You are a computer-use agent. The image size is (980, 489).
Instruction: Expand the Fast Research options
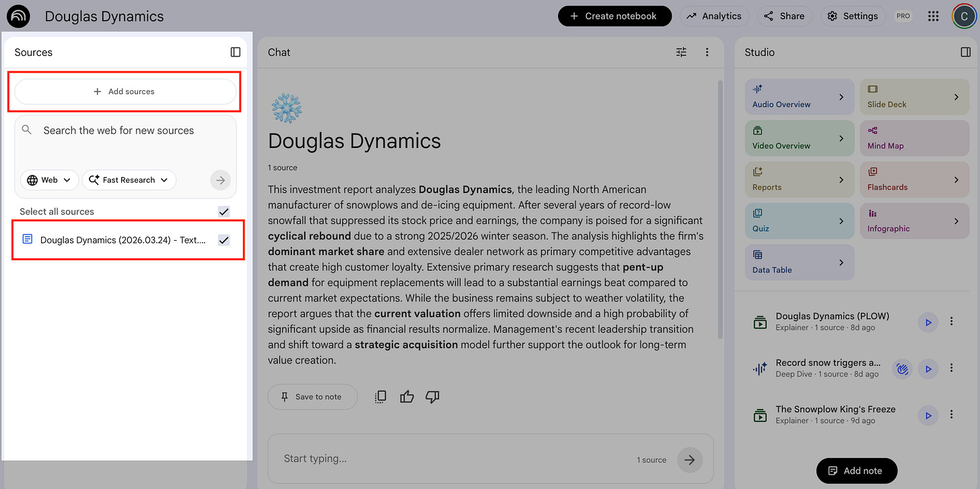click(129, 180)
